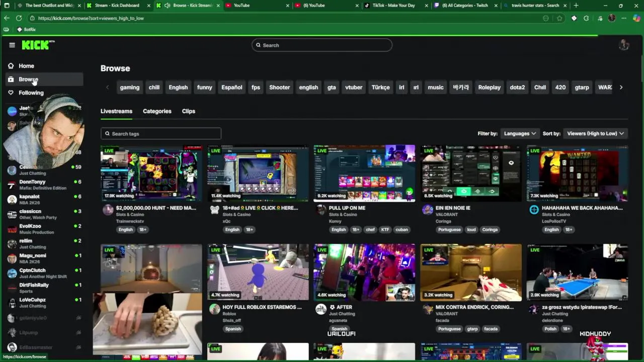Select the music tag
Viewport: 644px width, 362px height.
(x=436, y=87)
